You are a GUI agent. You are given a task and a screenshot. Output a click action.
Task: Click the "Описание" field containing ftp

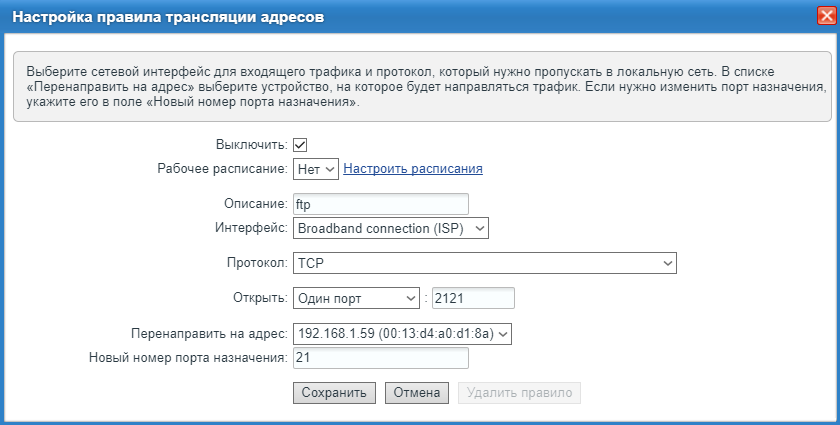point(380,204)
